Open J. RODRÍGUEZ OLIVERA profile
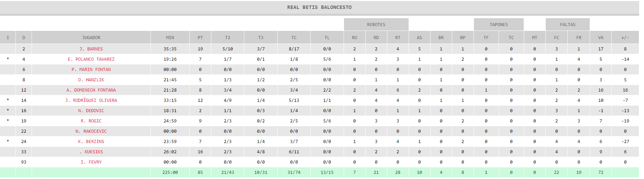This screenshot has width=644, height=179. (91, 100)
